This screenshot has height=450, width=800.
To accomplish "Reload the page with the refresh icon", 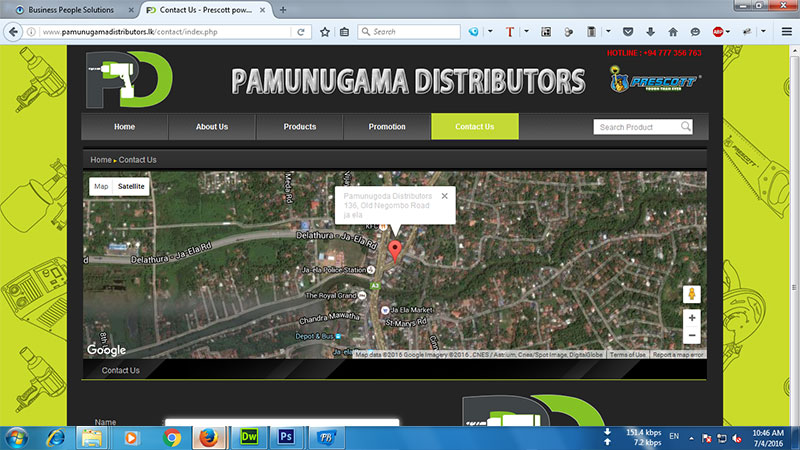I will [301, 32].
